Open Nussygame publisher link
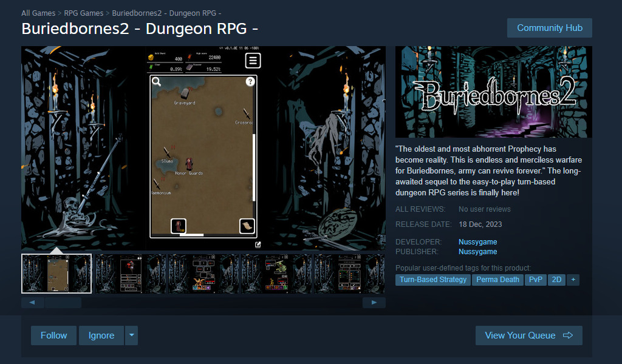 [x=477, y=252]
